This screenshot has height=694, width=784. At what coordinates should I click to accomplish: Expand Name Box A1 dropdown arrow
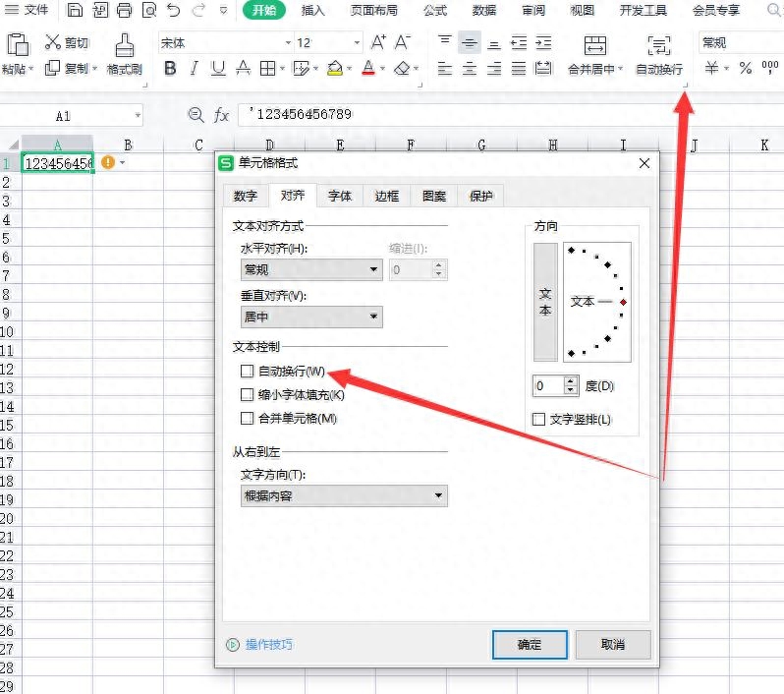(x=138, y=116)
